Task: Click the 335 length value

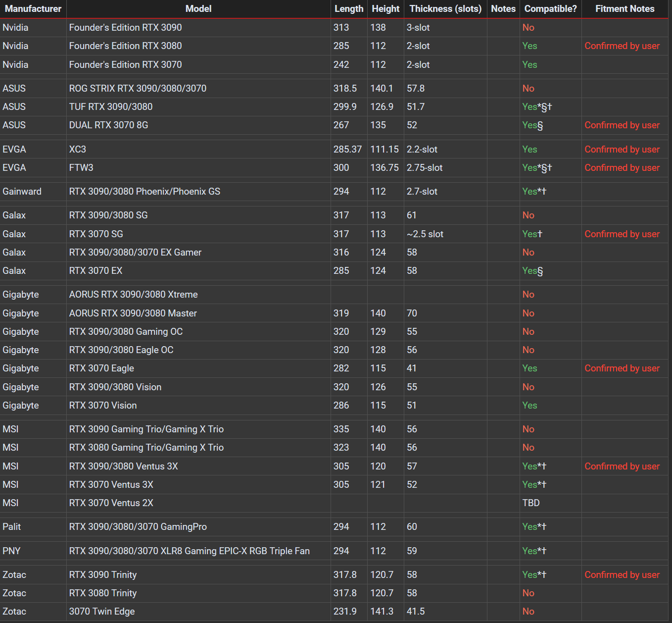Action: [341, 429]
